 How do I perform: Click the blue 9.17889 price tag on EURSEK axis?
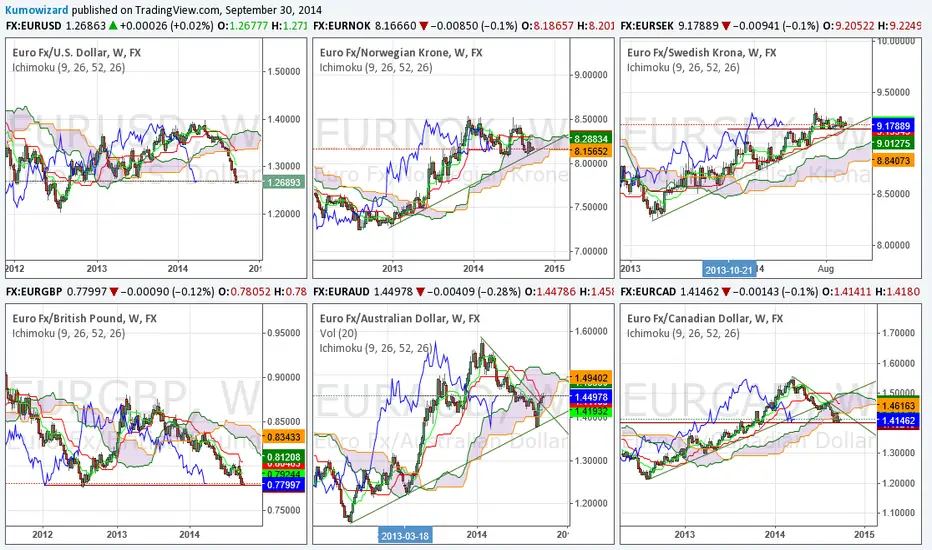[893, 126]
